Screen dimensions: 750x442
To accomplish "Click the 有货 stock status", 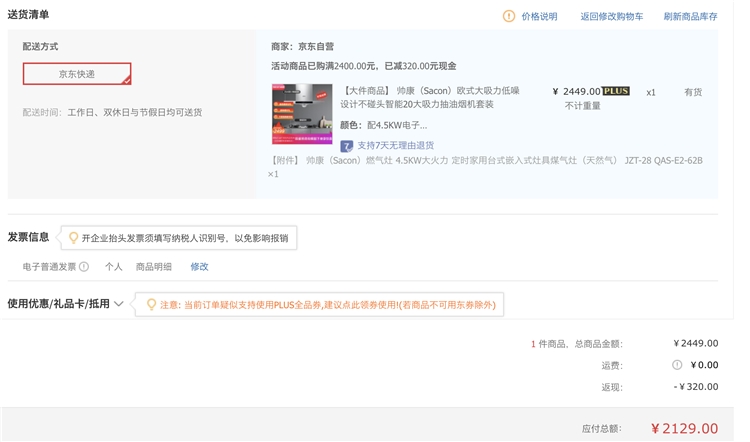I will coord(693,92).
